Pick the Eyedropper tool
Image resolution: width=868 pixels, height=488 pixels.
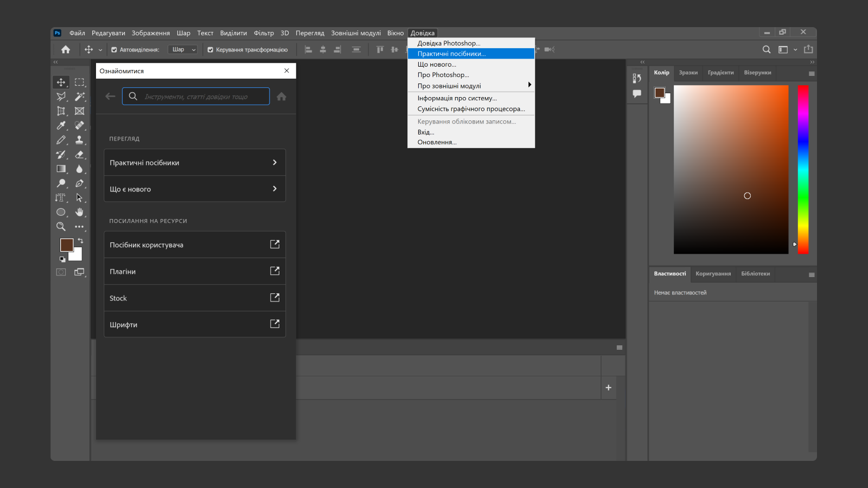click(61, 125)
